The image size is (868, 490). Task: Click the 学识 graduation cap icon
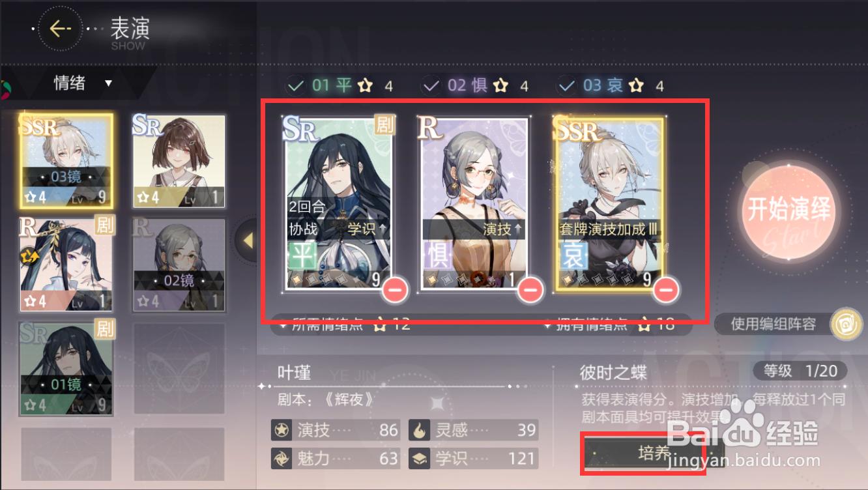418,459
